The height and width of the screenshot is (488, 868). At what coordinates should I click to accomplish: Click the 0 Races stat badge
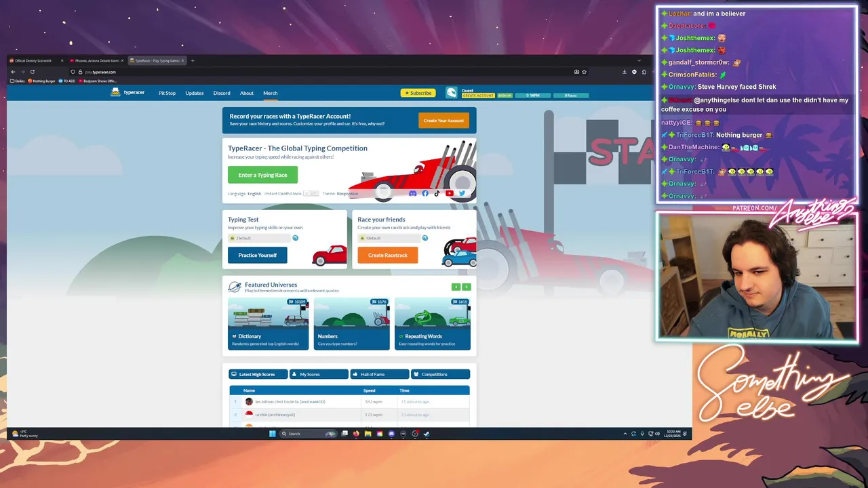point(571,96)
